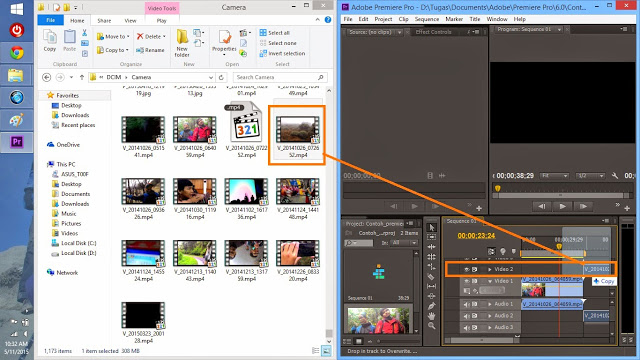Expand the Video 2 track
This screenshot has height=360, width=640.
(x=490, y=269)
